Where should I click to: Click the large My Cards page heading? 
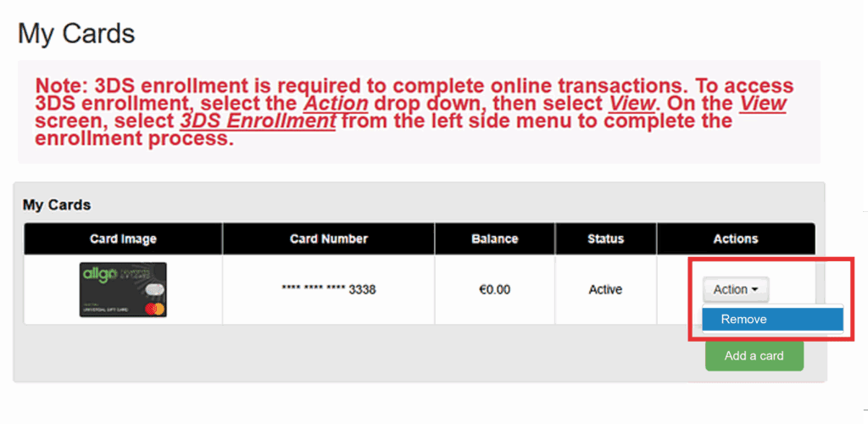point(76,34)
